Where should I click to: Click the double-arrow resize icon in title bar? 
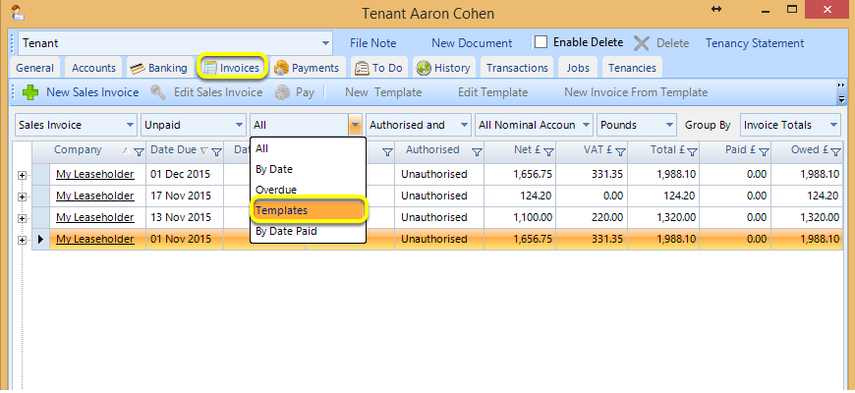(x=717, y=10)
